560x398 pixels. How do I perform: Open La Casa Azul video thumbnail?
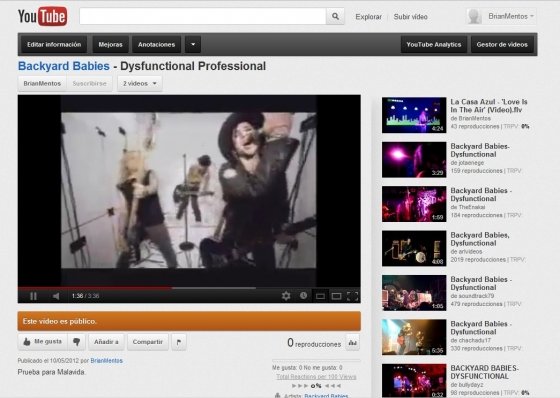tap(414, 115)
